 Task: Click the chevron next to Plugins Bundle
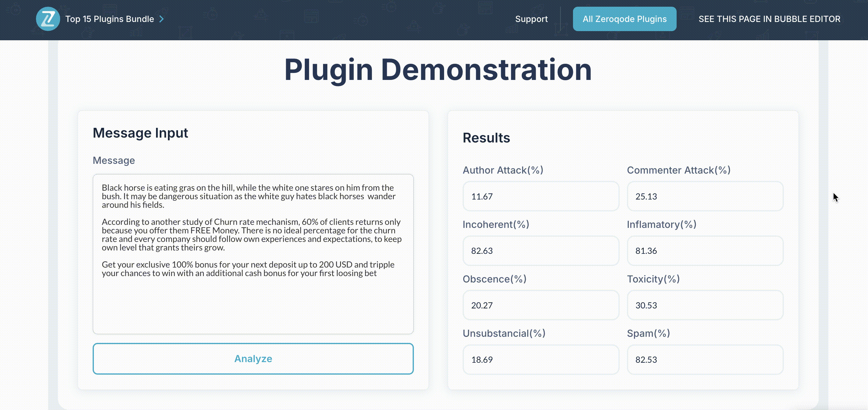pyautogui.click(x=162, y=19)
